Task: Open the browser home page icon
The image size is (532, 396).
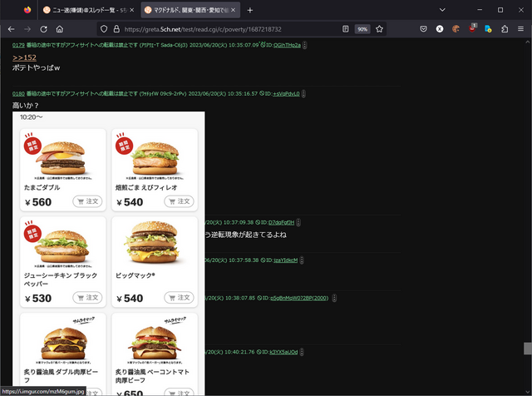Action: [60, 29]
